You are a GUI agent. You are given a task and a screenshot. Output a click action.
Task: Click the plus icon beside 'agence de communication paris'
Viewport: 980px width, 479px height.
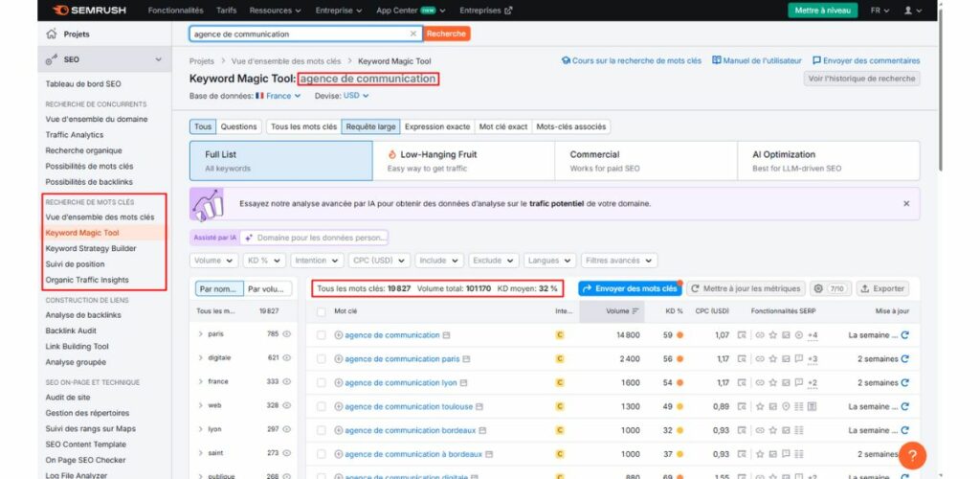pos(339,359)
